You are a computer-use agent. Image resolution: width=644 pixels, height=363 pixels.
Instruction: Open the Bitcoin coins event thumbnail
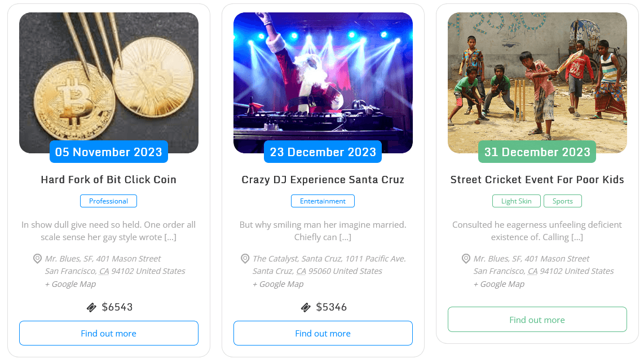(x=109, y=79)
